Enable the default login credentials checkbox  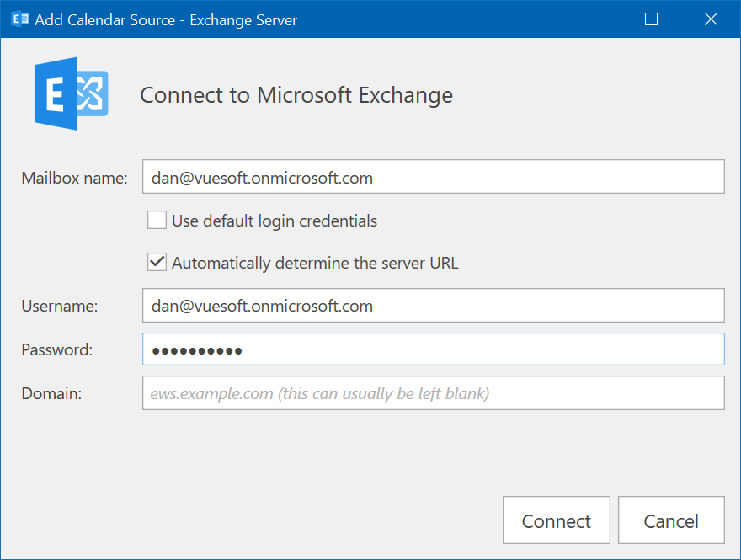[x=157, y=221]
